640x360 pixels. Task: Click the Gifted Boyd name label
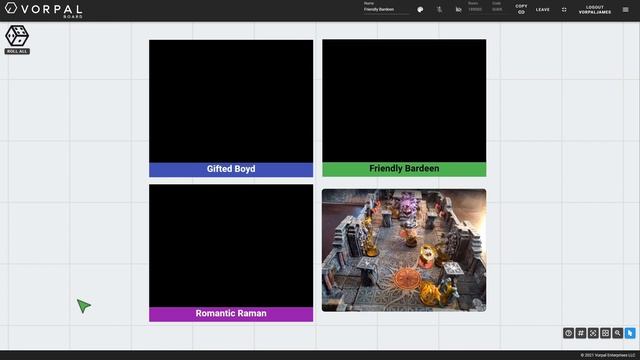coord(231,169)
